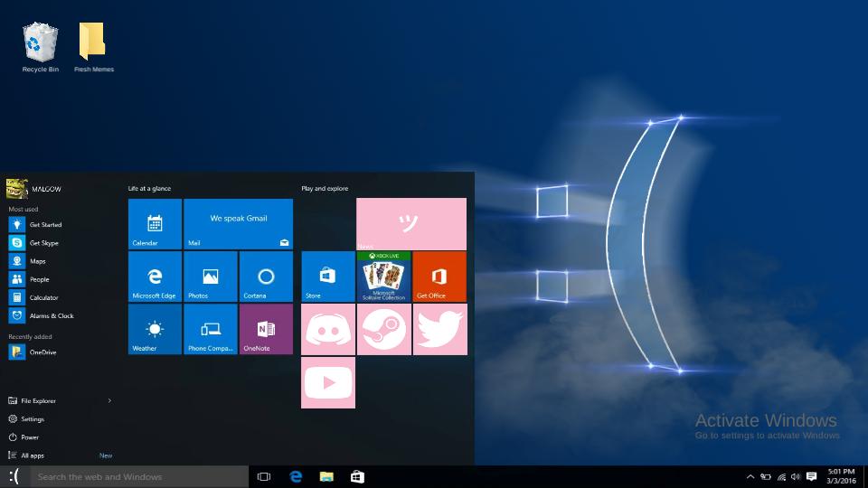Open the OneNote tile
This screenshot has width=868, height=488.
tap(266, 329)
